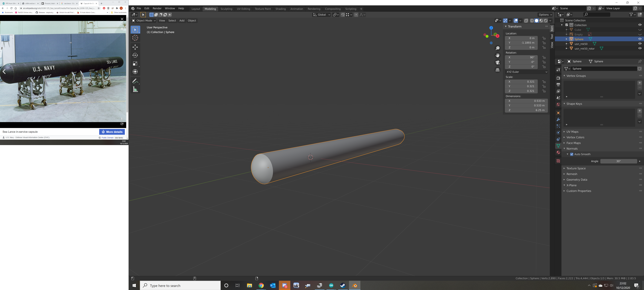Switch to the Sculpting workspace tab
The width and height of the screenshot is (644, 290).
[226, 9]
